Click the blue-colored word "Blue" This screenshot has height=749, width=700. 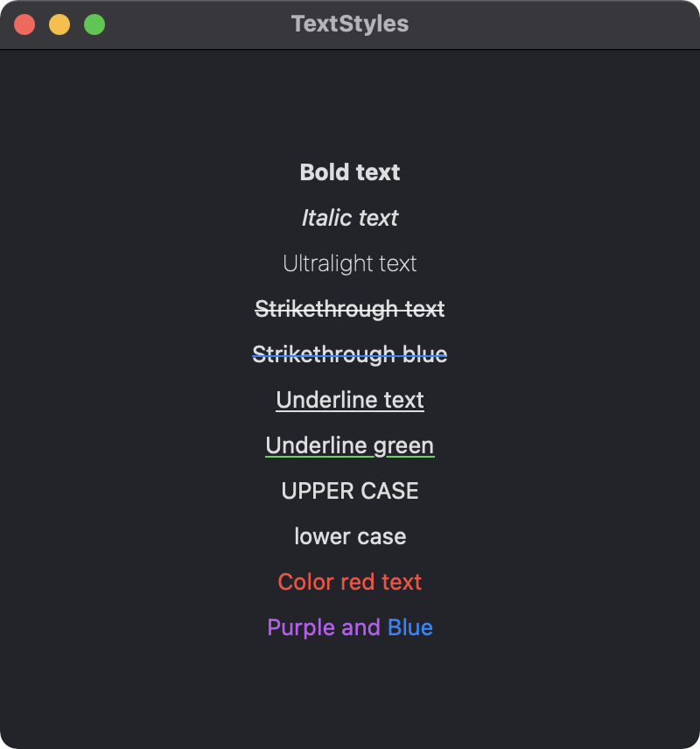[410, 627]
